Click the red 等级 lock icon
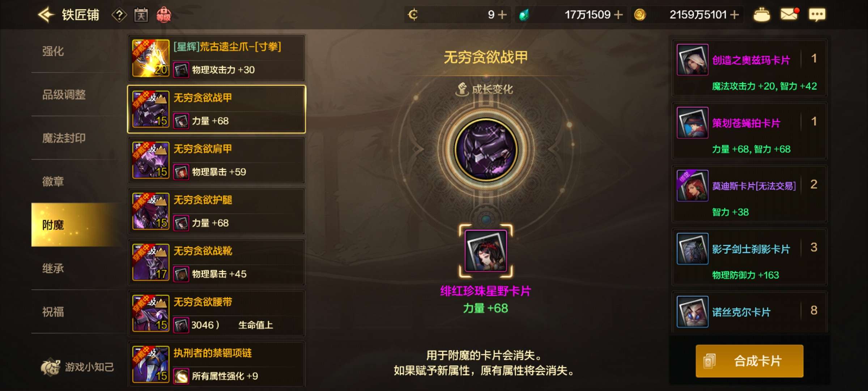868x391 pixels. [163, 15]
